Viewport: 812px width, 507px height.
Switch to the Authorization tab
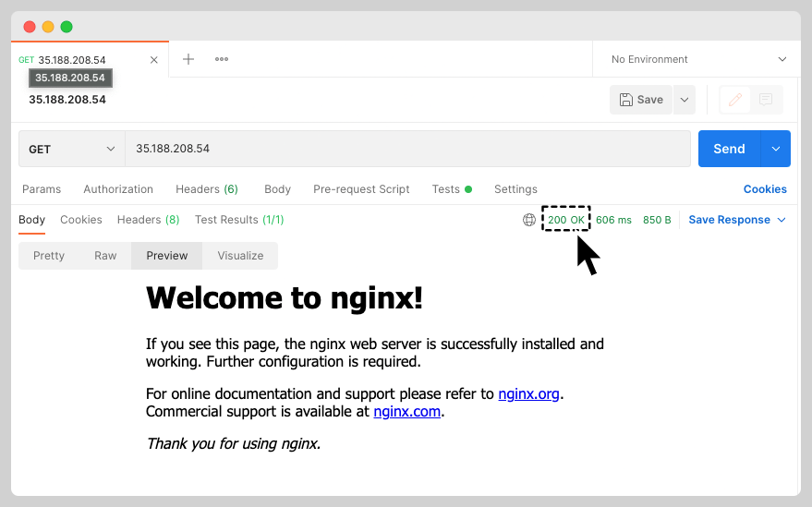[x=118, y=189]
